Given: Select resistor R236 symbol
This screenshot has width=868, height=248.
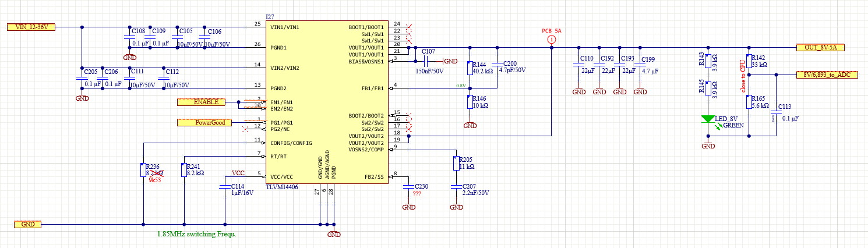Looking at the screenshot, I should coord(143,170).
